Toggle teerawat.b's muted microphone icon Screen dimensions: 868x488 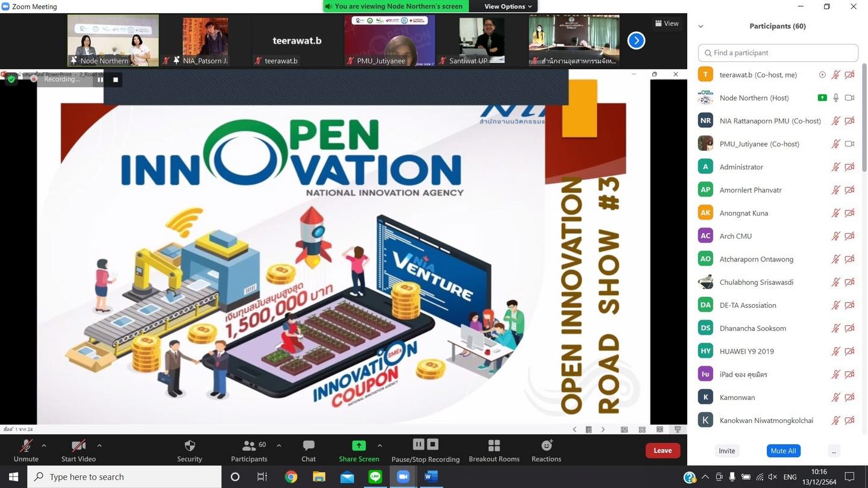coord(836,75)
